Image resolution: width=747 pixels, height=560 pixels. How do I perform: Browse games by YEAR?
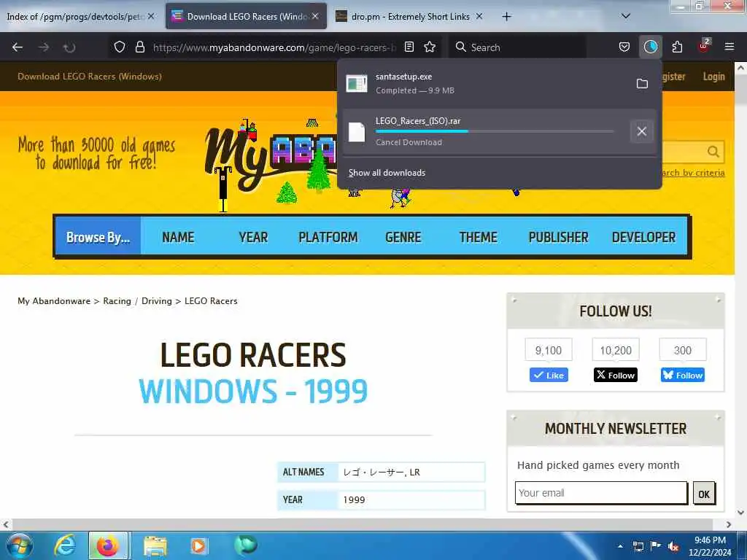pyautogui.click(x=253, y=237)
